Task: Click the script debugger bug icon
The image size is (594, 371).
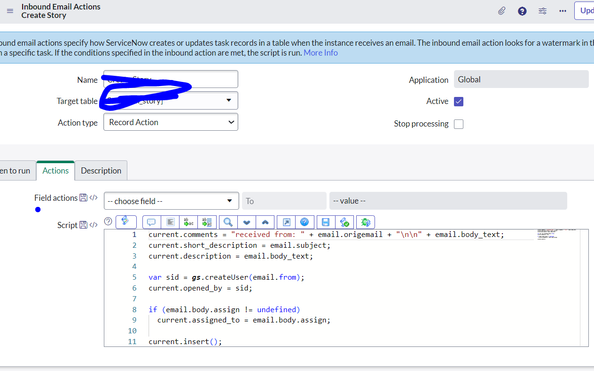Action: coord(366,222)
